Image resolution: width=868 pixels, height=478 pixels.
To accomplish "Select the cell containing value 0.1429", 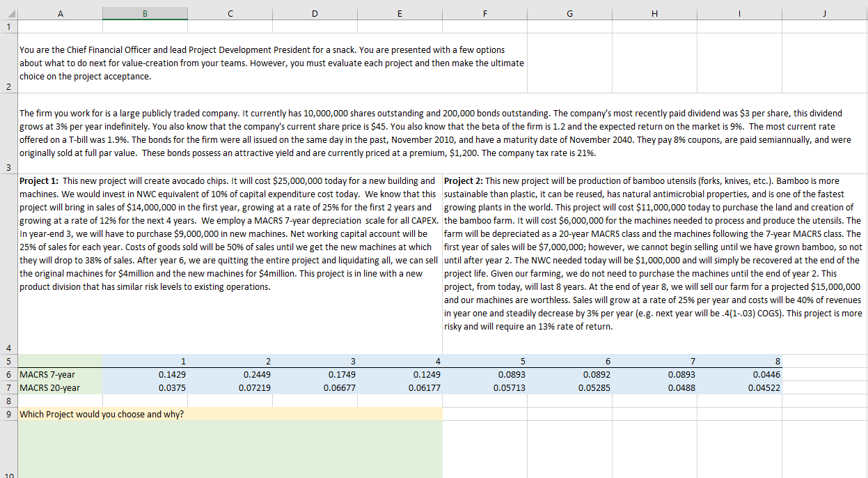I will click(145, 374).
